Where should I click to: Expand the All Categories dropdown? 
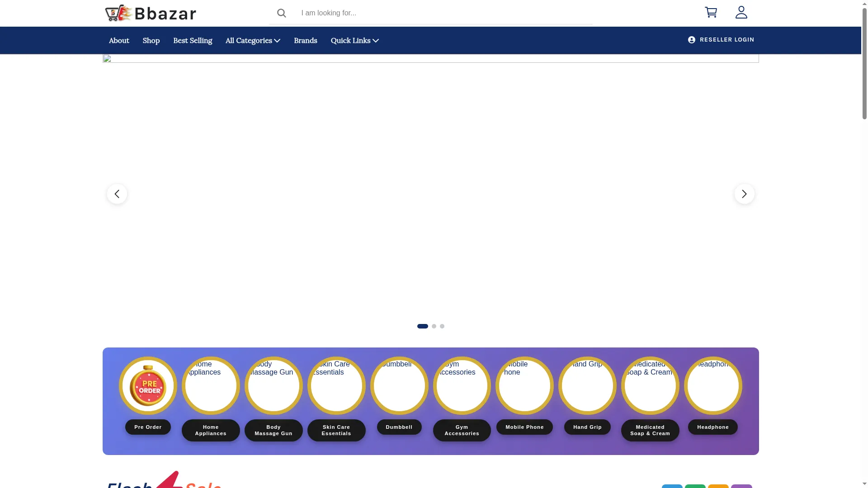[x=253, y=41]
